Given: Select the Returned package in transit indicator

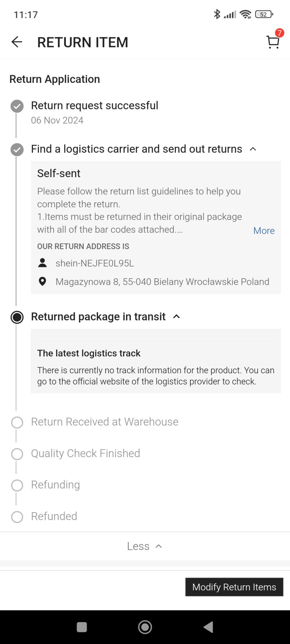Looking at the screenshot, I should click(x=17, y=317).
